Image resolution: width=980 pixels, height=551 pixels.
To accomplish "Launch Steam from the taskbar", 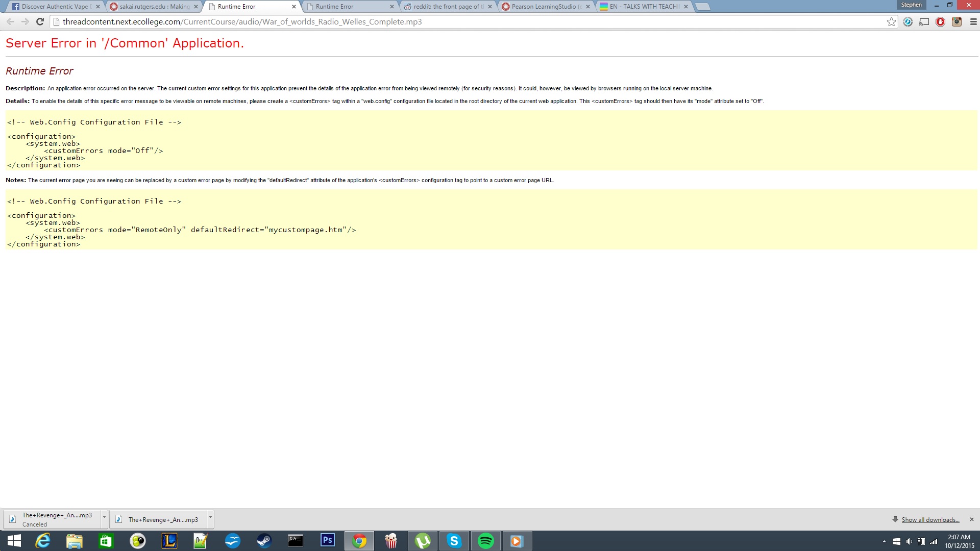I will pyautogui.click(x=264, y=541).
